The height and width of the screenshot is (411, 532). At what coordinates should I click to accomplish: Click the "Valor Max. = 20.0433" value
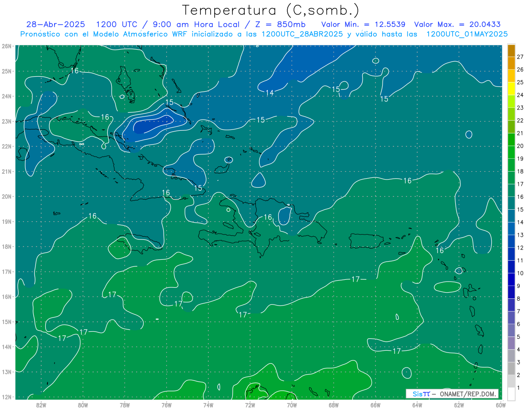457,24
